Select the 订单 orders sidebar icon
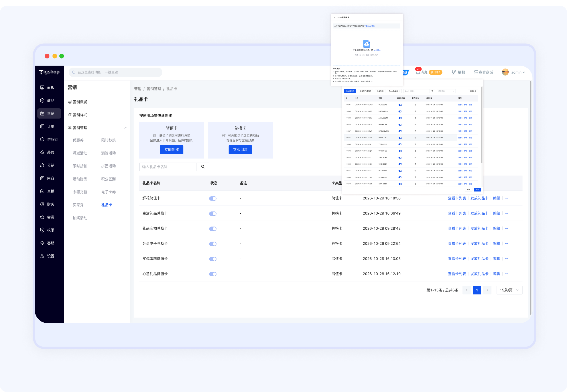The image size is (567, 392). coord(42,127)
